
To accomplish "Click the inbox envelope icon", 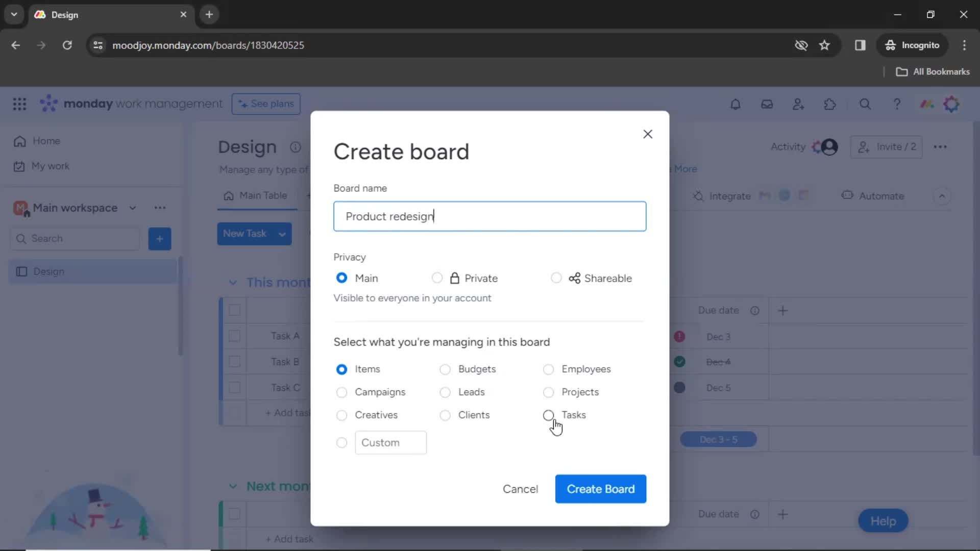I will click(x=767, y=104).
